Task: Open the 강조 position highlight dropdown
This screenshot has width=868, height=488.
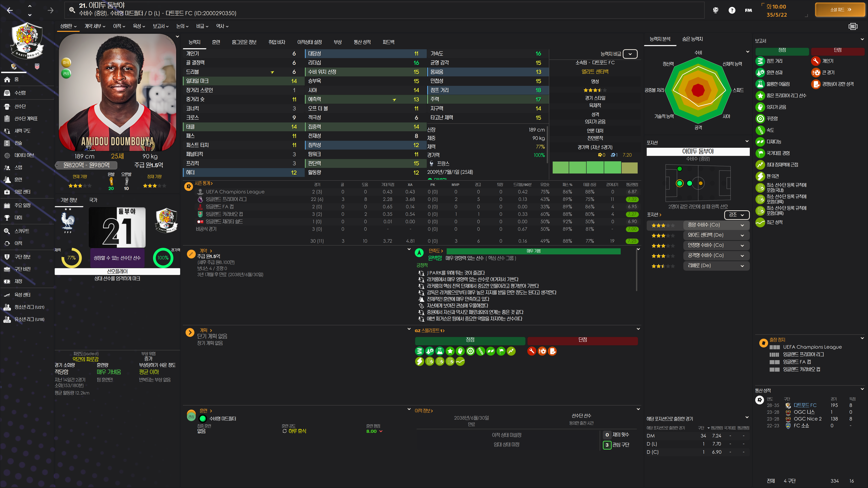Action: tap(737, 215)
